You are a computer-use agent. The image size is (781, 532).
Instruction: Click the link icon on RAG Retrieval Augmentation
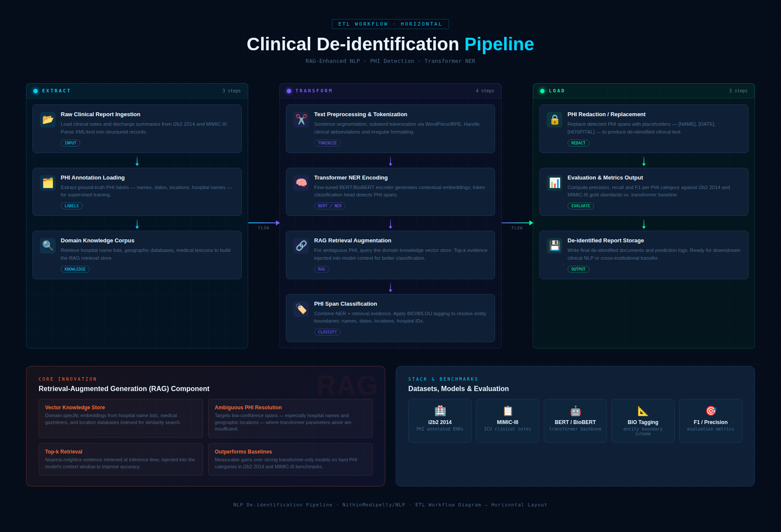coord(301,246)
